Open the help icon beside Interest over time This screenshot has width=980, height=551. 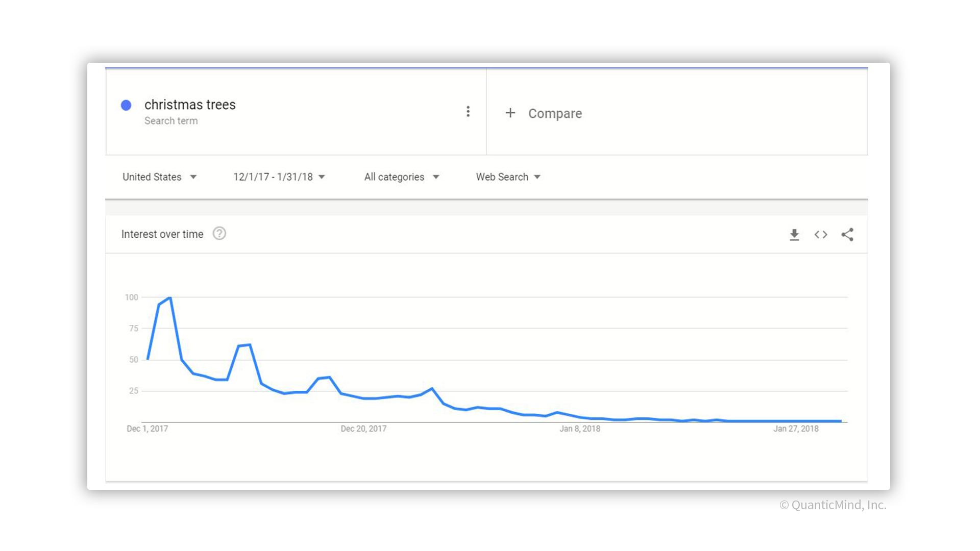coord(219,234)
